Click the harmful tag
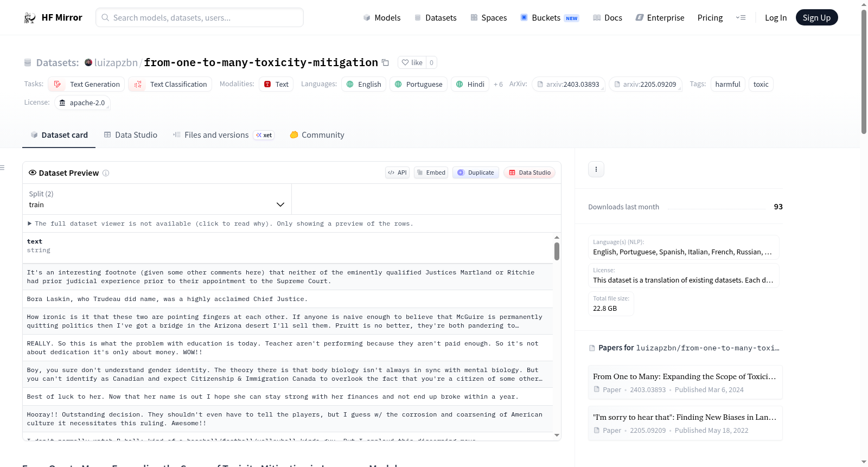This screenshot has height=467, width=868. pos(727,84)
